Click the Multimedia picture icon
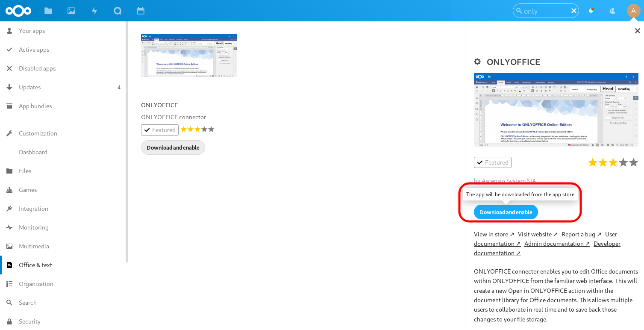 pos(9,246)
